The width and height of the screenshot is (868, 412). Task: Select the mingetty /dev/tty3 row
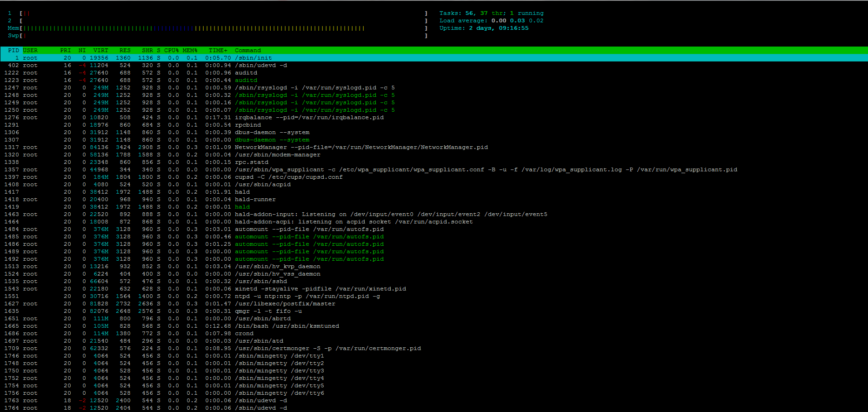[434, 371]
